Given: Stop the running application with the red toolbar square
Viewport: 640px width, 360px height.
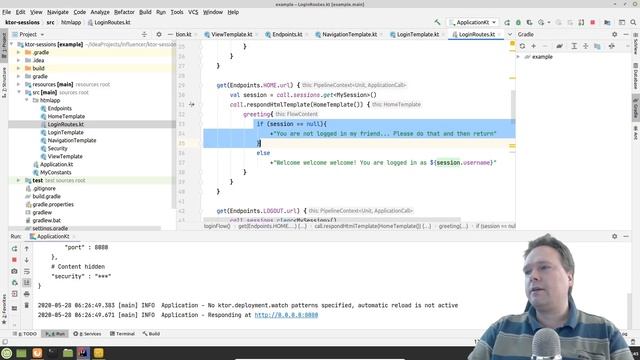Looking at the screenshot, I should coord(593,22).
